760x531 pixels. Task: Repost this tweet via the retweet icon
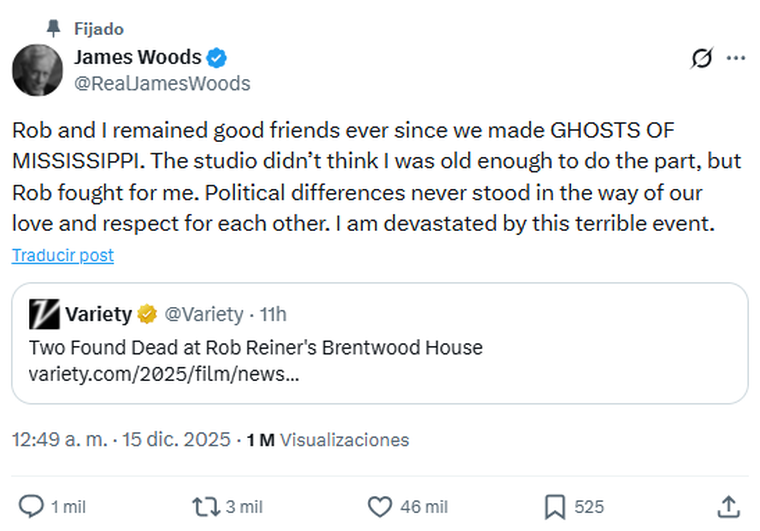pos(206,506)
